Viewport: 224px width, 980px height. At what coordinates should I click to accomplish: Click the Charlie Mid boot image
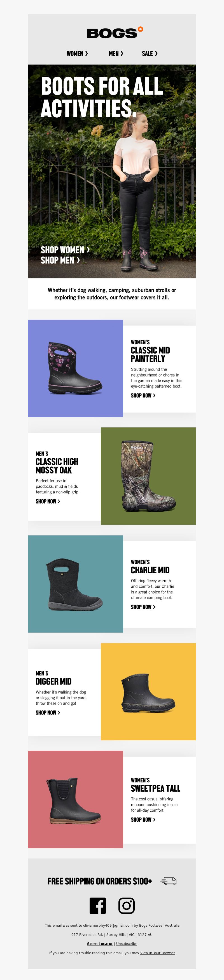[76, 584]
